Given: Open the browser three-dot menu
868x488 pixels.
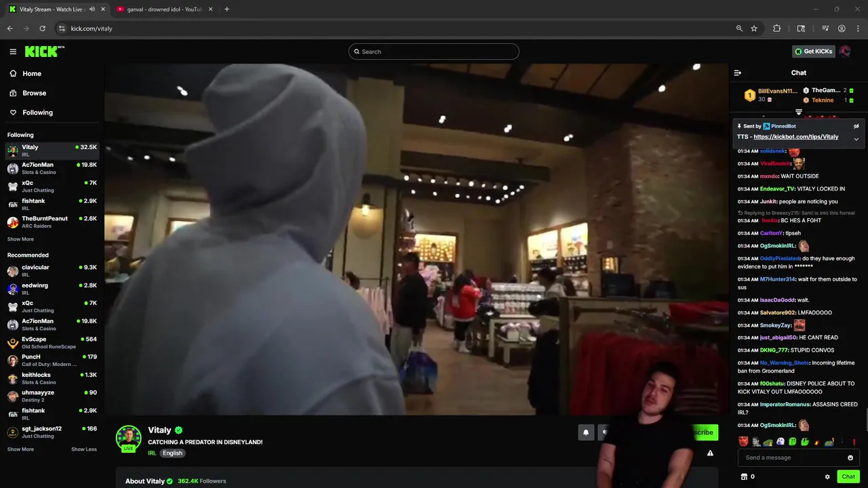Looking at the screenshot, I should (857, 28).
